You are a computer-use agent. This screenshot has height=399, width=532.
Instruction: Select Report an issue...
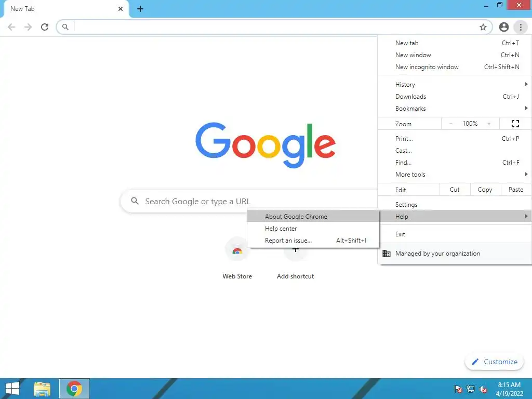[x=313, y=241]
